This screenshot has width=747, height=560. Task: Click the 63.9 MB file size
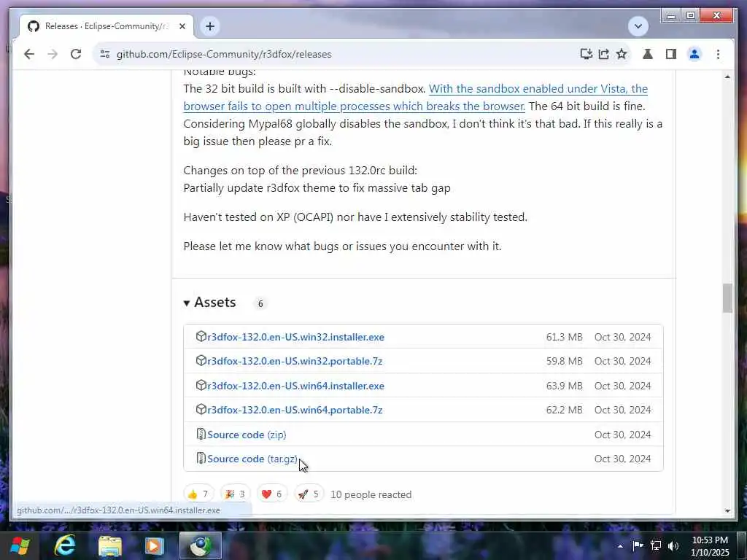(x=564, y=386)
